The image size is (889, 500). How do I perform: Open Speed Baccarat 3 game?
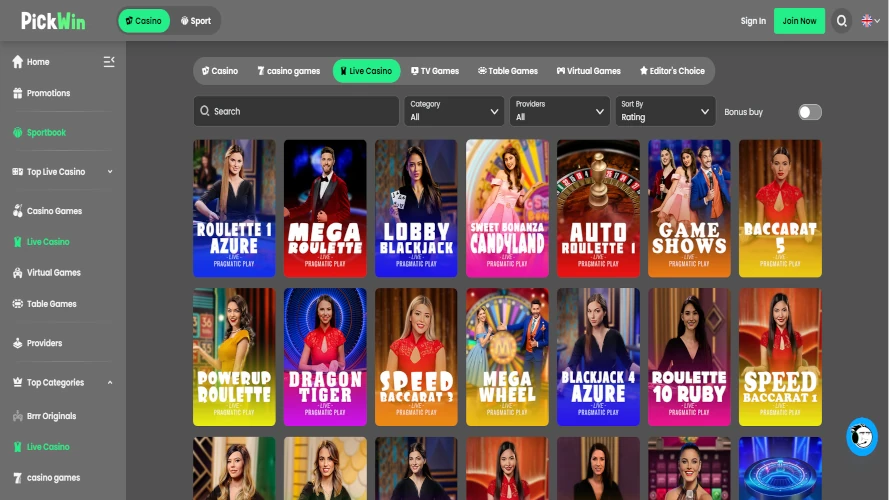416,357
